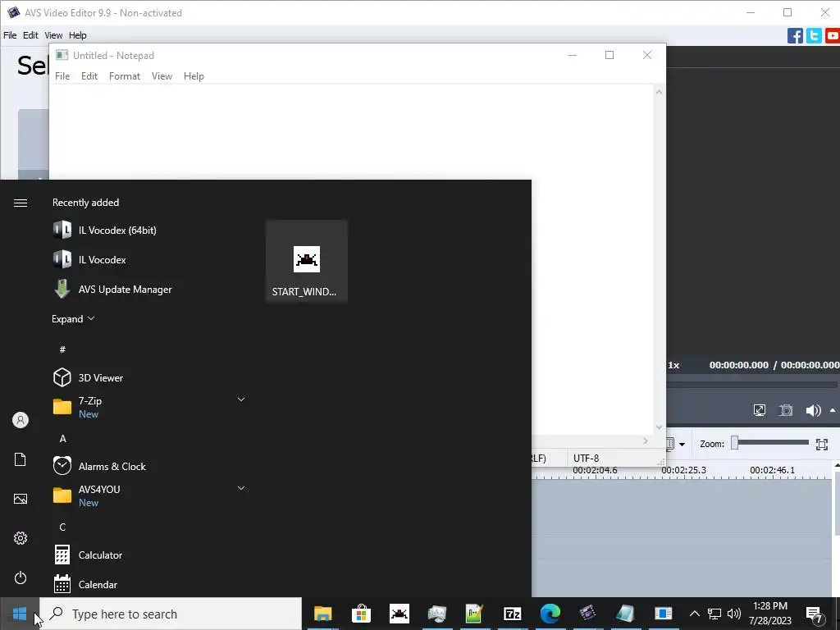Image resolution: width=840 pixels, height=630 pixels.
Task: Open Notepad Format menu
Action: point(125,76)
